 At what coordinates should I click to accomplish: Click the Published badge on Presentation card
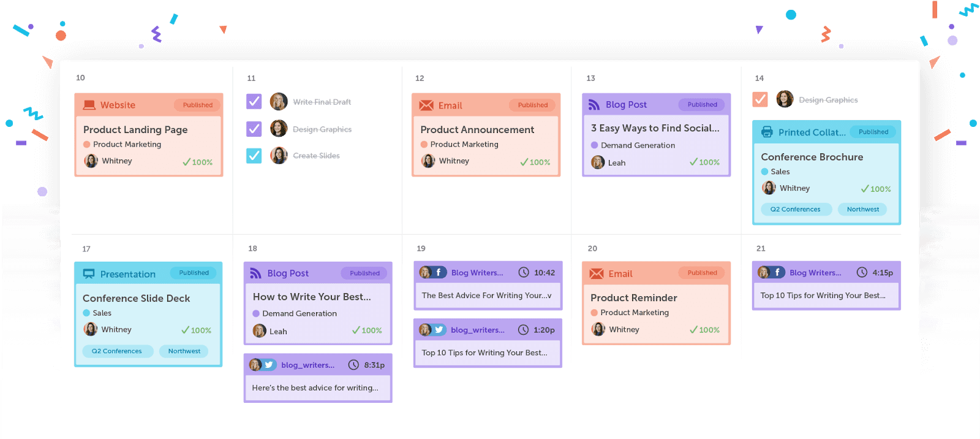[194, 273]
